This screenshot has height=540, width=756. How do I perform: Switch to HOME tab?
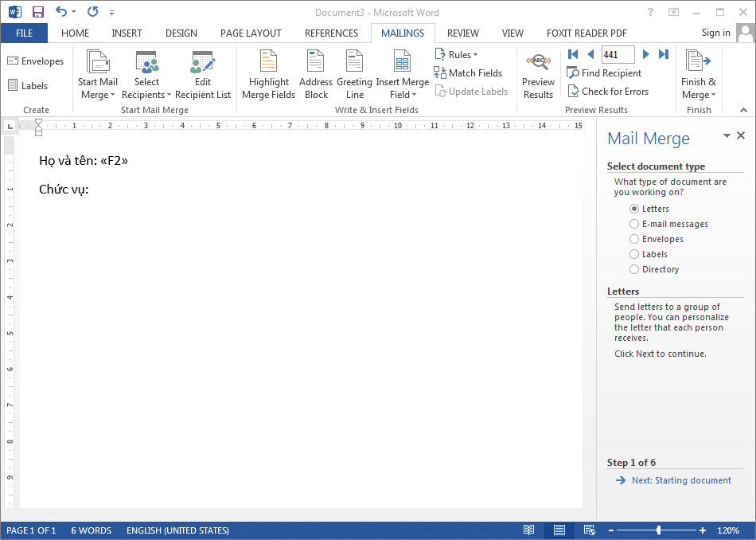(x=76, y=33)
